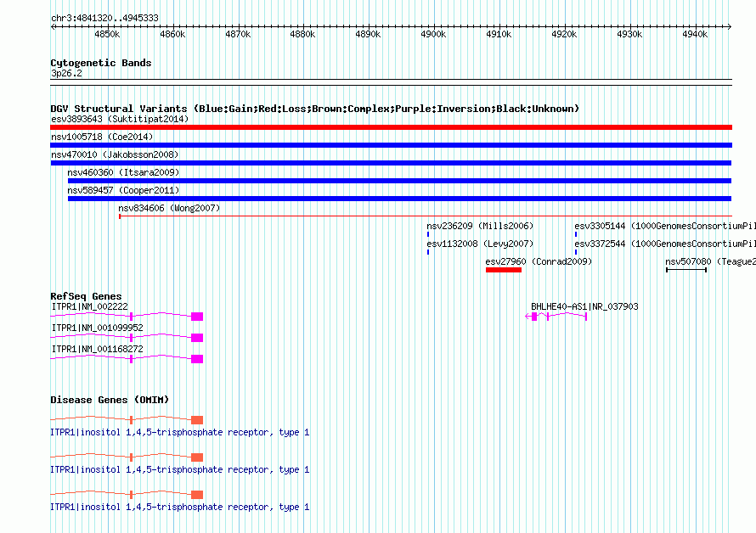
Task: Click the esv27960 (Conrad2009) label
Action: 539,261
